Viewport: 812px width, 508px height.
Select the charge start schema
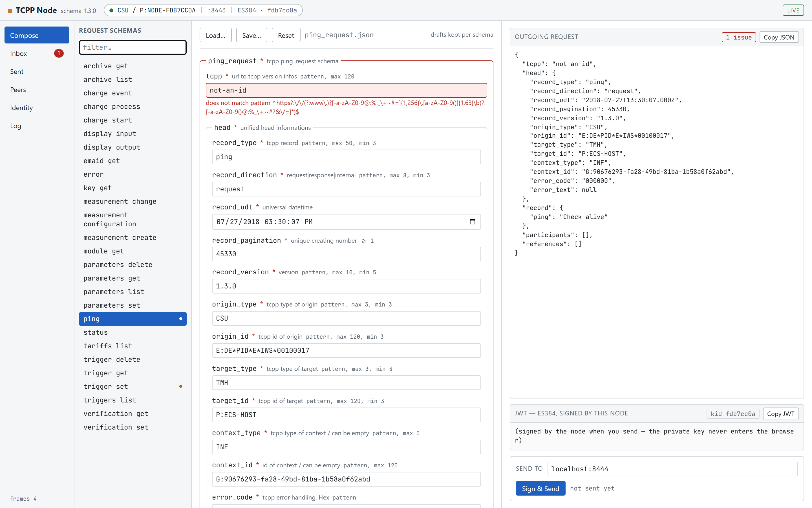133,120
